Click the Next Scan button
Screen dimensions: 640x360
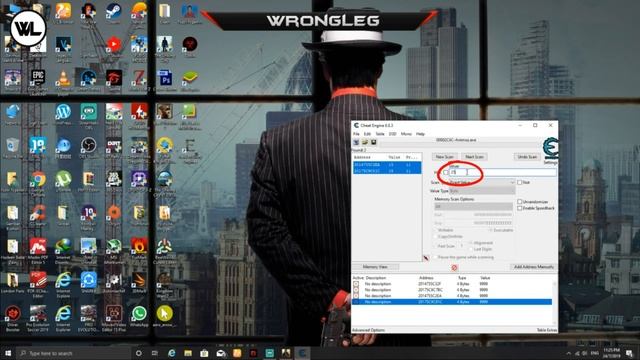tap(474, 157)
